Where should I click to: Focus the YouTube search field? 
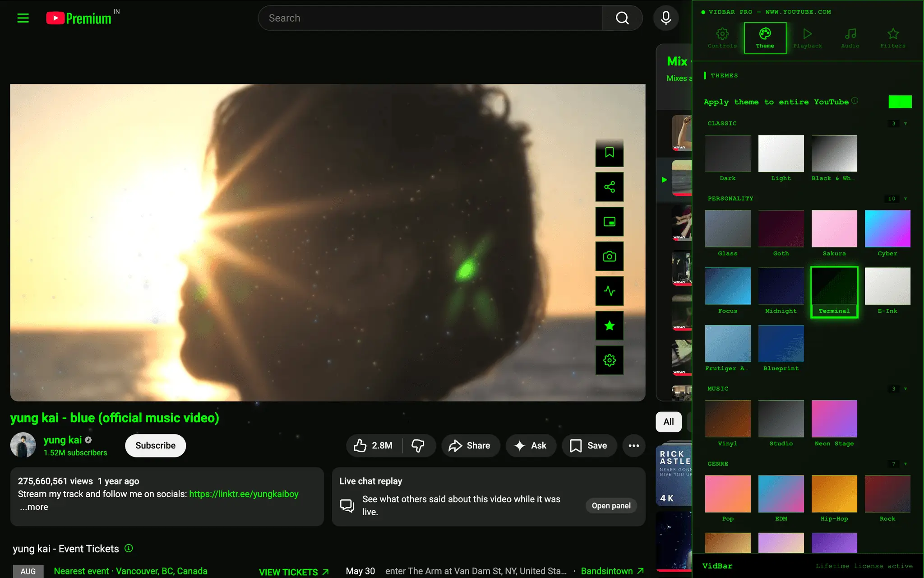pyautogui.click(x=430, y=18)
